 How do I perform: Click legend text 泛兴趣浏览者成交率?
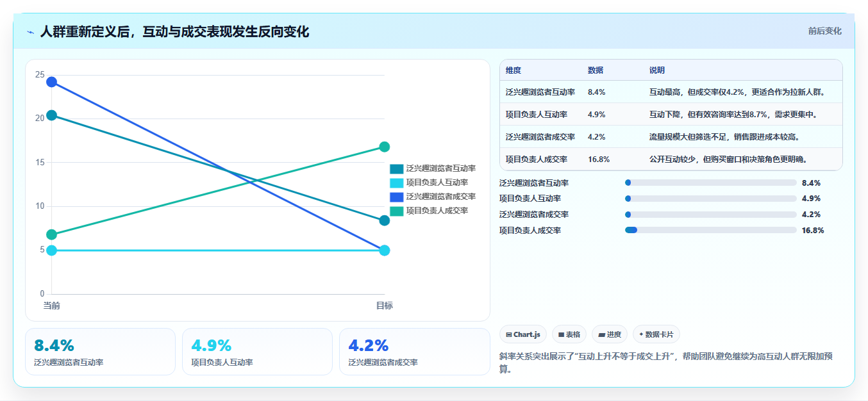(441, 197)
